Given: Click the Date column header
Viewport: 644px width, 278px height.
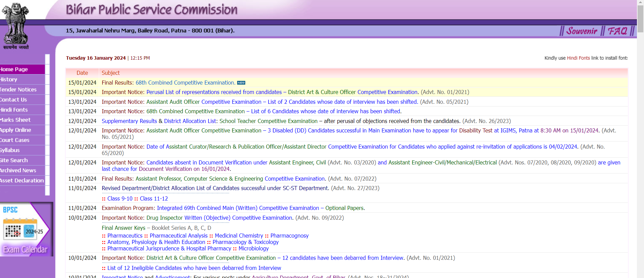Looking at the screenshot, I should click(x=82, y=73).
